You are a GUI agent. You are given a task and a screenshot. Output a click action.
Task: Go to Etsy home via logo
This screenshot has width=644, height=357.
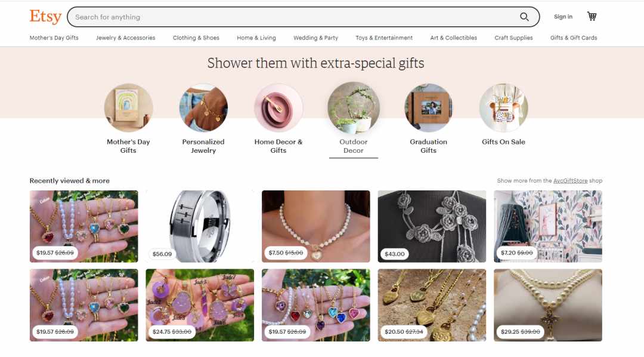45,17
